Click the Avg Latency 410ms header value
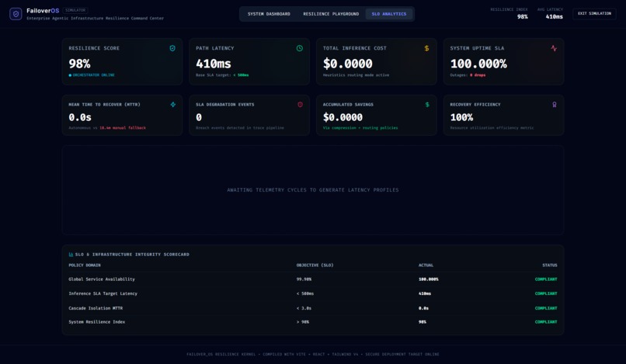This screenshot has height=364, width=626. tap(554, 17)
